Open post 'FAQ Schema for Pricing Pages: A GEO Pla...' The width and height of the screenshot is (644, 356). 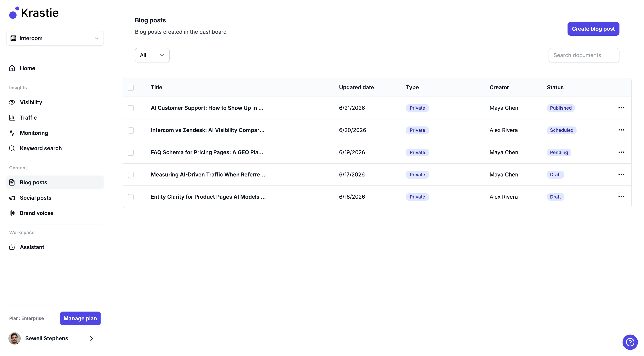point(207,152)
